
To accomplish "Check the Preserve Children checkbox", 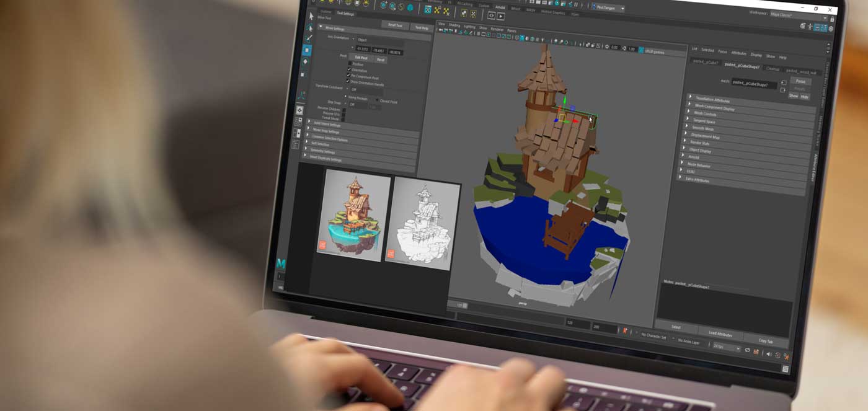I will [343, 110].
